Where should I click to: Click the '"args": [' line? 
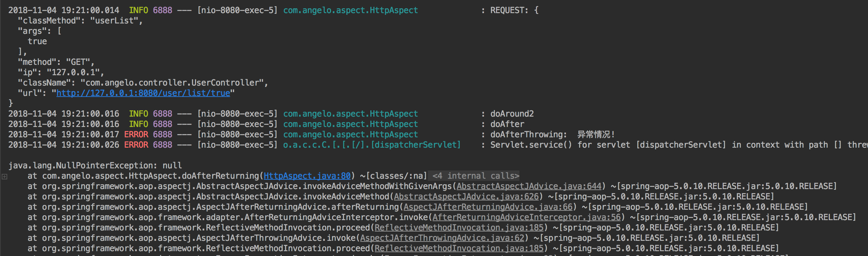(x=40, y=31)
